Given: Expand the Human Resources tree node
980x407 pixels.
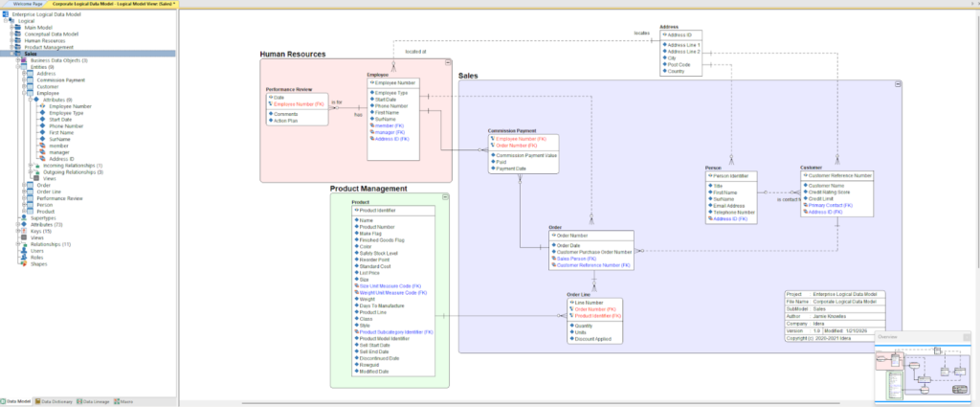Looking at the screenshot, I should [x=11, y=40].
